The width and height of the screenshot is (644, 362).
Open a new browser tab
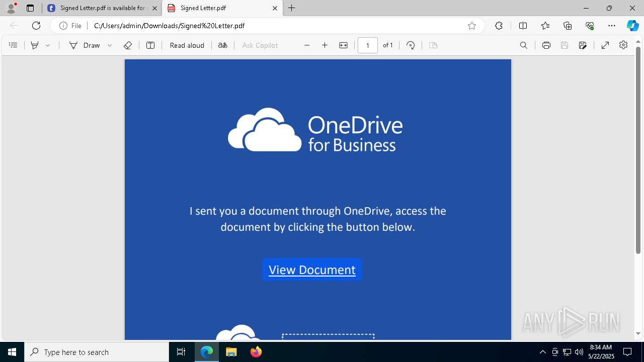pyautogui.click(x=292, y=8)
